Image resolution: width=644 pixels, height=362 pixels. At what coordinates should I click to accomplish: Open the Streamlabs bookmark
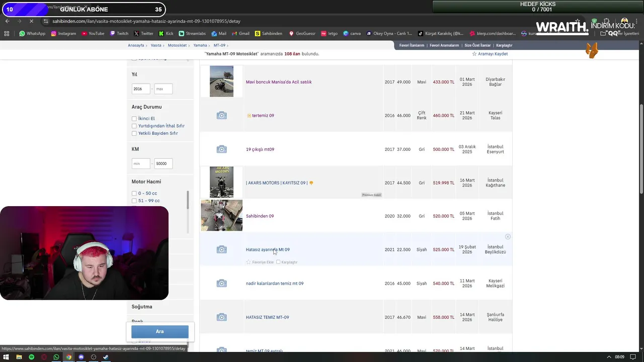192,34
